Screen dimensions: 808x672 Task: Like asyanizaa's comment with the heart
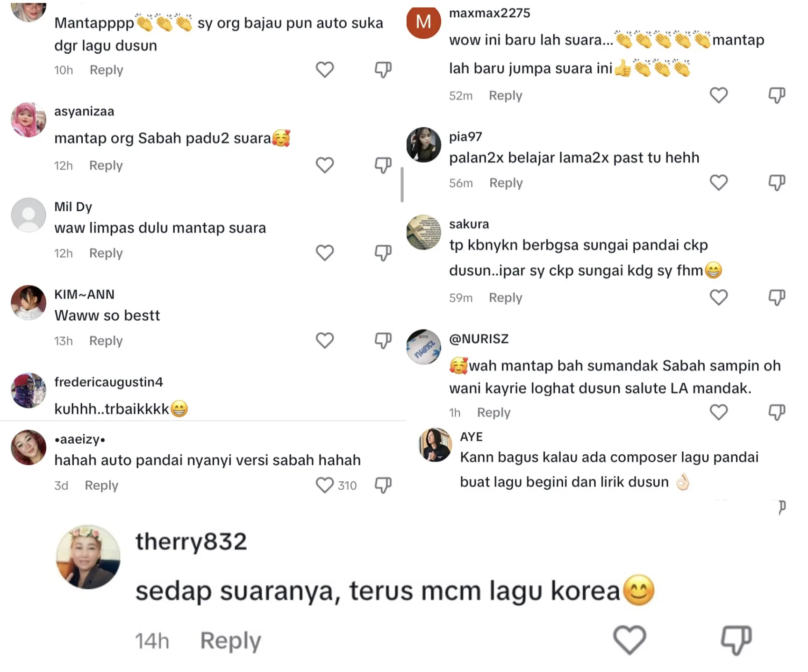click(x=324, y=165)
